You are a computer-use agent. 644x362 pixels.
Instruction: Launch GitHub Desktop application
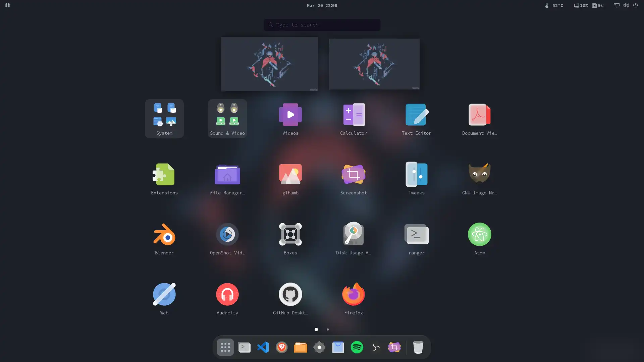pos(290,294)
